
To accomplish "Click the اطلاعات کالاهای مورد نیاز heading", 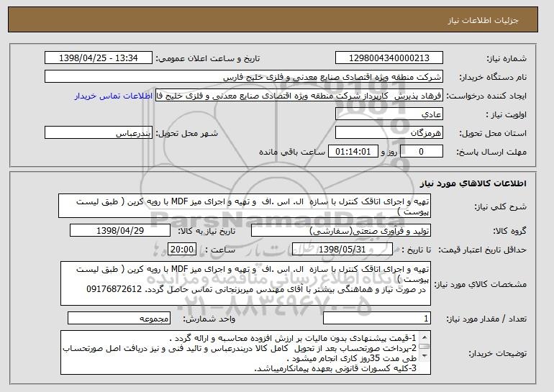I will tap(473, 183).
